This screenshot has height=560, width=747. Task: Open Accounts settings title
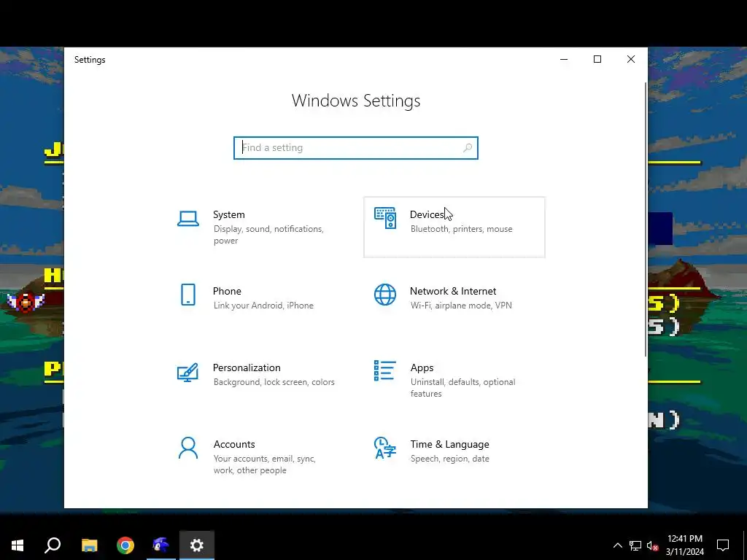[x=234, y=444]
